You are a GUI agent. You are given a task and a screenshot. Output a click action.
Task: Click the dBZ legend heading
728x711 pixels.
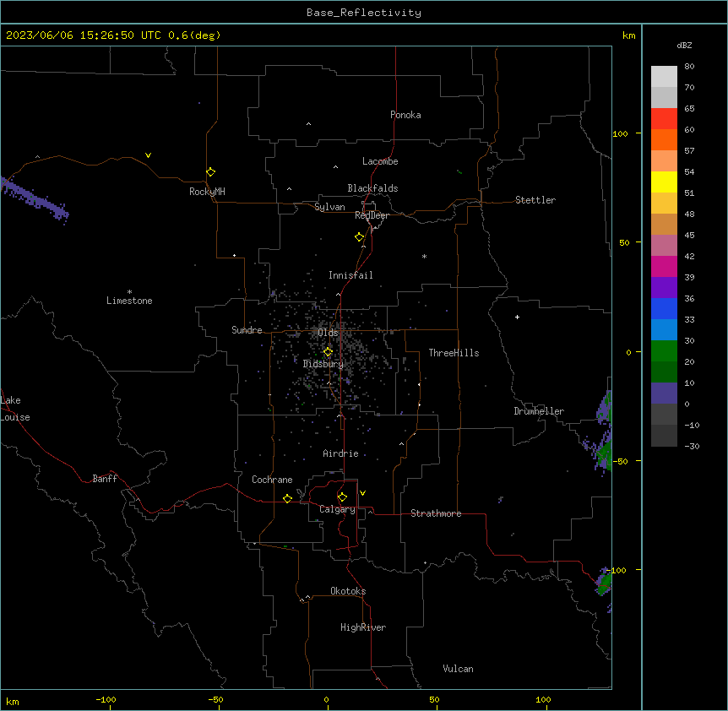(684, 45)
